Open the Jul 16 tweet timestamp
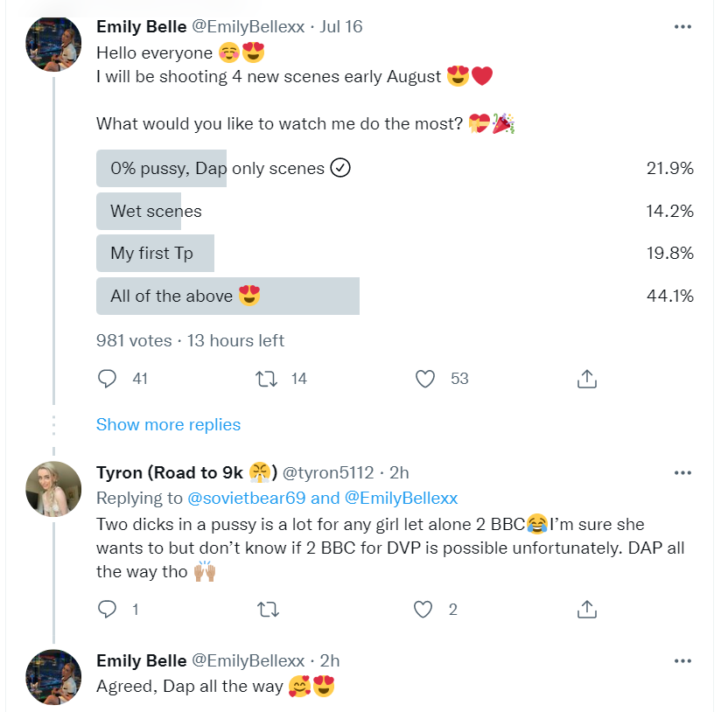Image resolution: width=728 pixels, height=712 pixels. [341, 26]
